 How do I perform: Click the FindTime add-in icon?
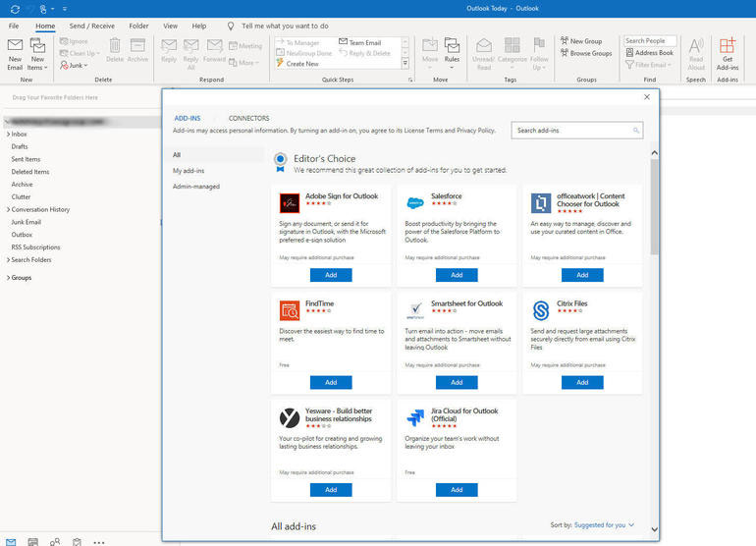[x=290, y=310]
